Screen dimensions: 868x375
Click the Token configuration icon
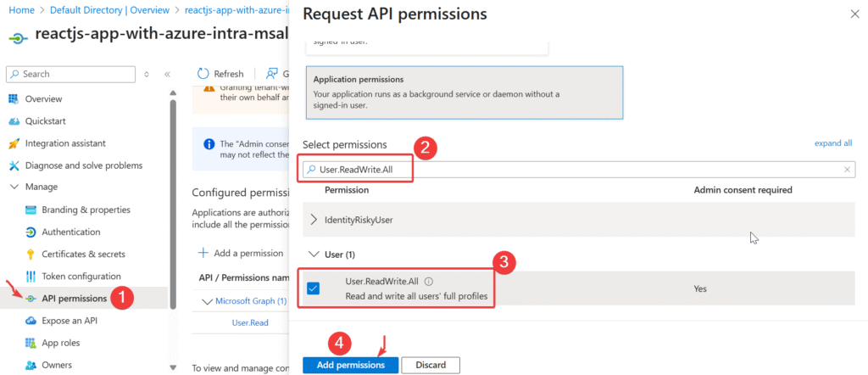pos(31,276)
